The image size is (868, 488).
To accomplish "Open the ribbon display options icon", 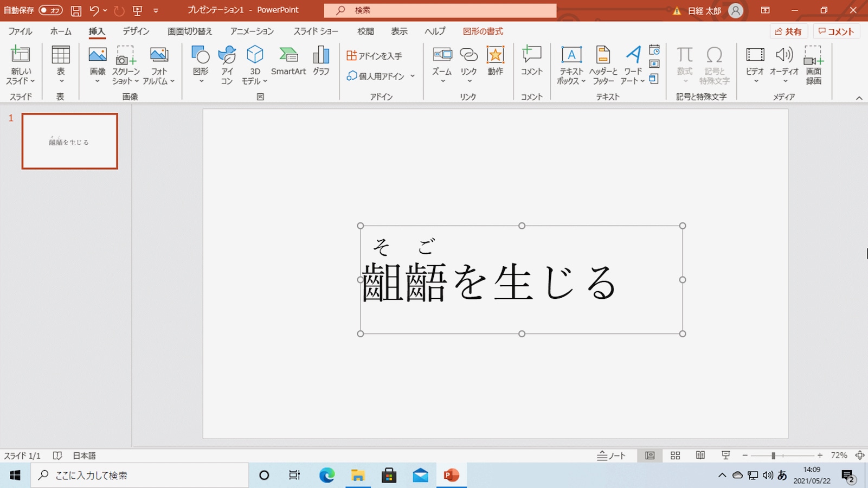I will (x=765, y=10).
